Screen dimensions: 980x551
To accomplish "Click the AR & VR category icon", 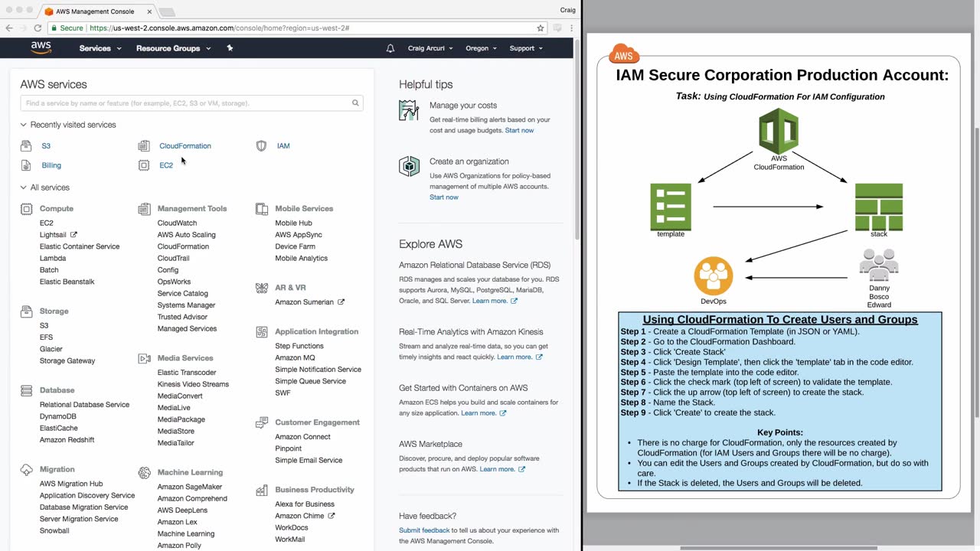I will pos(262,288).
